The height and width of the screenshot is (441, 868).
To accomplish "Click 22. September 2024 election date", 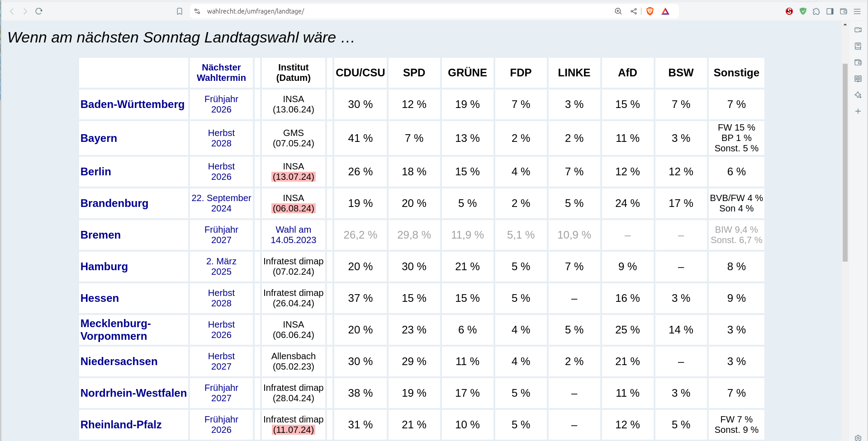I will 221,203.
